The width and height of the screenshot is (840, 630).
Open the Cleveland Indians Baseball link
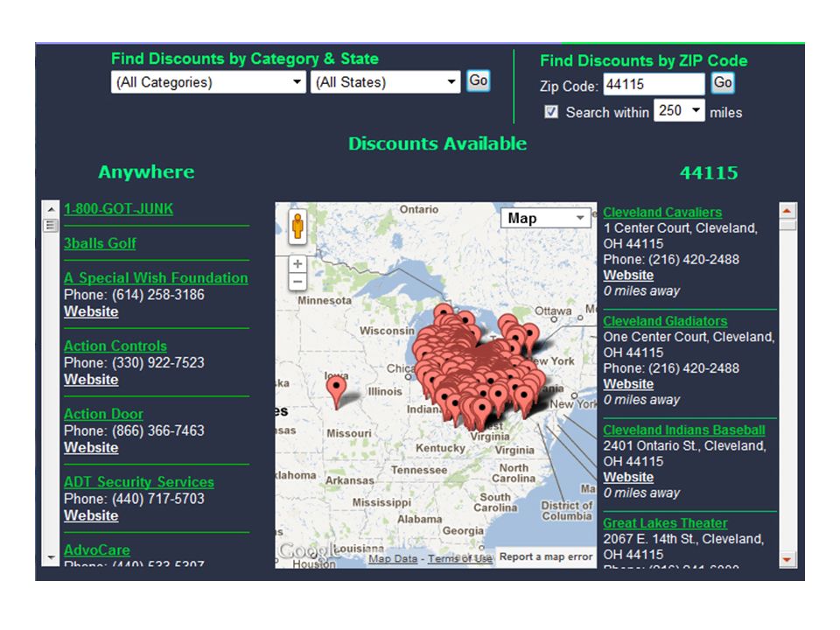point(684,430)
